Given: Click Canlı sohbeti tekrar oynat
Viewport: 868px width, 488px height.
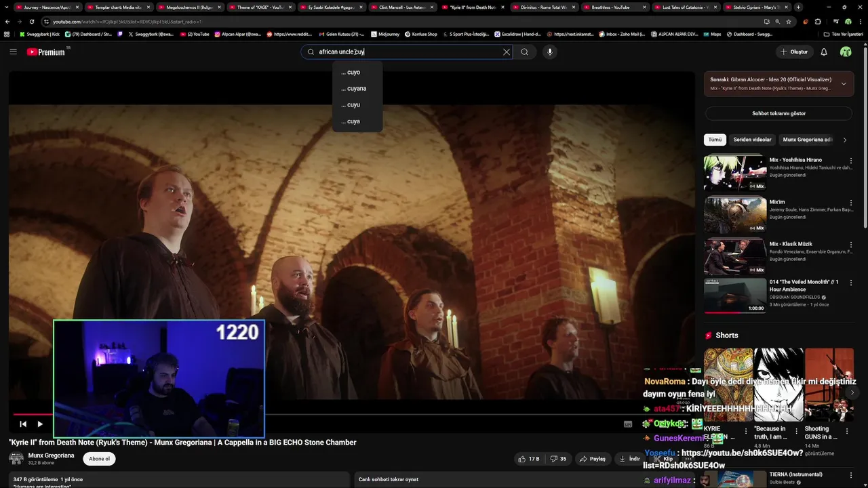Looking at the screenshot, I should [x=389, y=479].
